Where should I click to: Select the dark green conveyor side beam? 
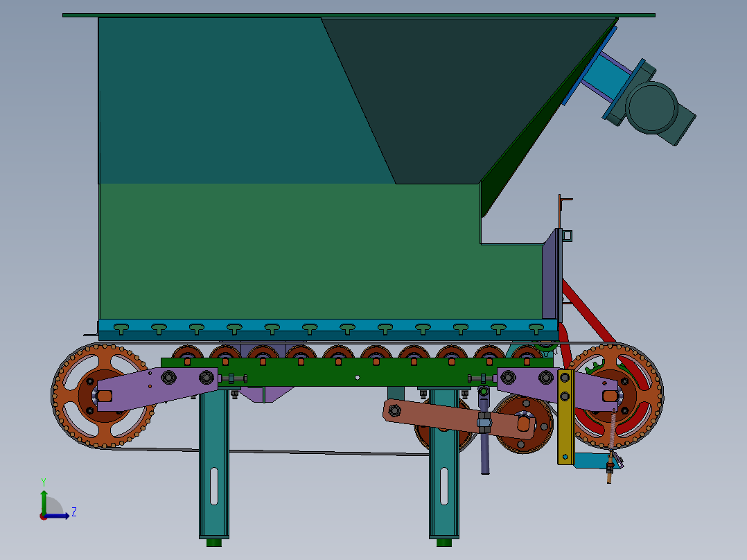coord(356,371)
